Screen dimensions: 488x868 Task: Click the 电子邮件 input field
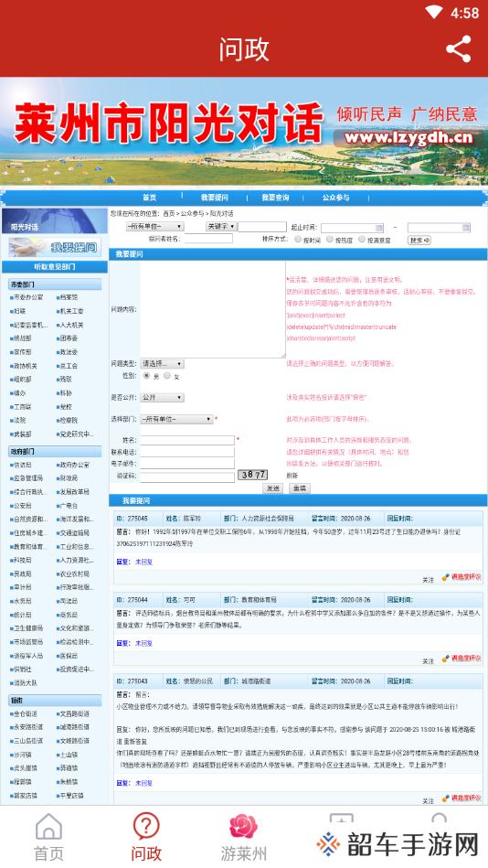187,464
